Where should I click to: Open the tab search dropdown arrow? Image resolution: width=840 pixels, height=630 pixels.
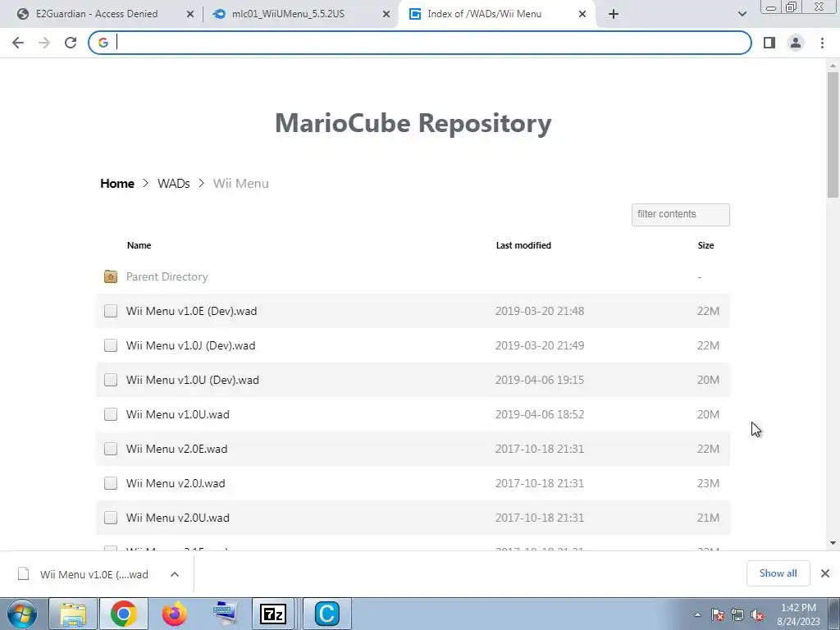[742, 14]
